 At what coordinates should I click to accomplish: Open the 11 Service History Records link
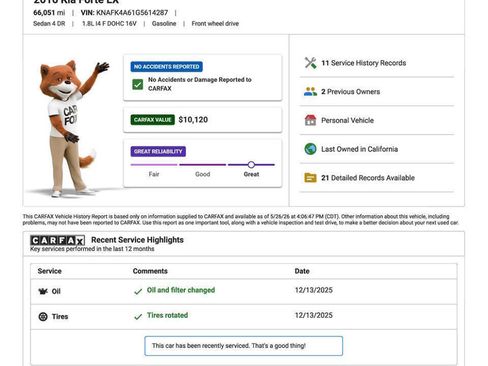tap(364, 63)
